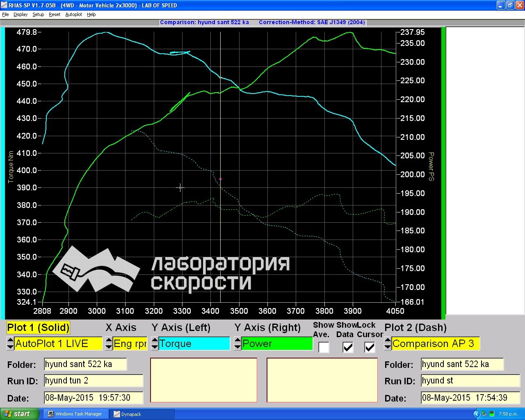Uncheck the Show Data checkbox
Screen dimensions: 525x420
tap(348, 347)
